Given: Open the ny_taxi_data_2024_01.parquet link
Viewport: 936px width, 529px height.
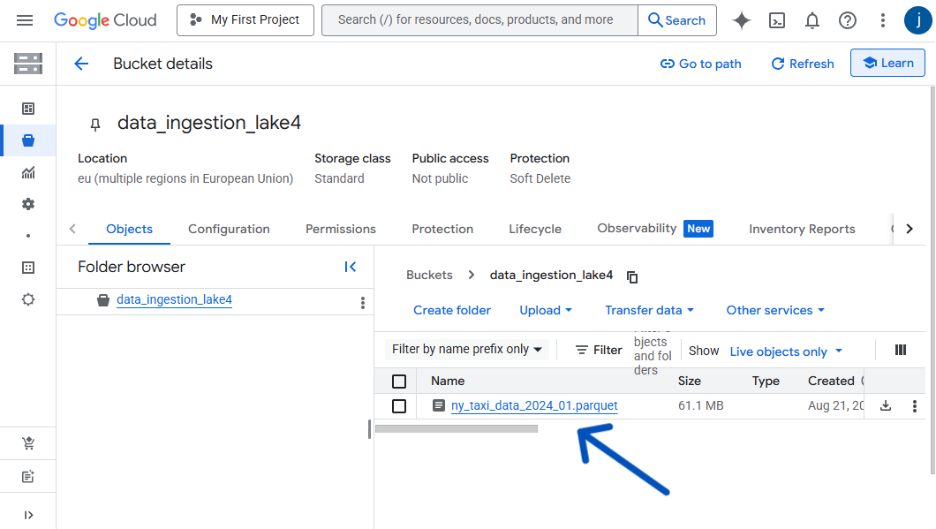Looking at the screenshot, I should pyautogui.click(x=534, y=406).
